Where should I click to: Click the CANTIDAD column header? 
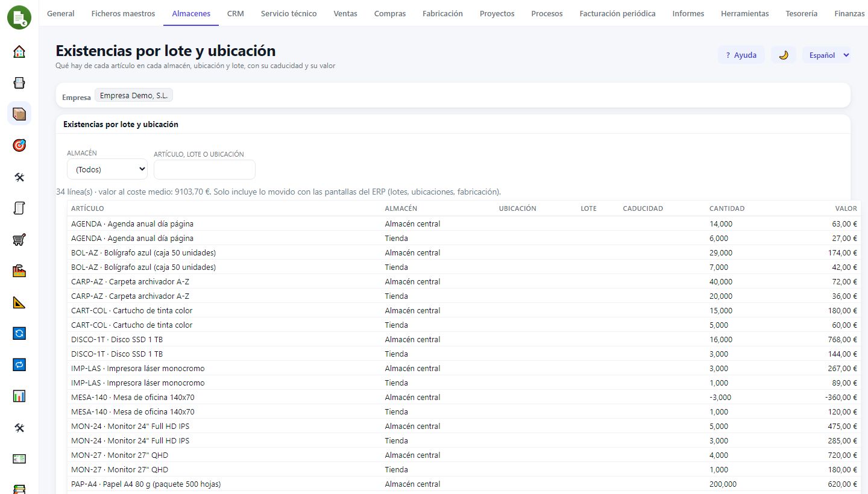coord(727,208)
